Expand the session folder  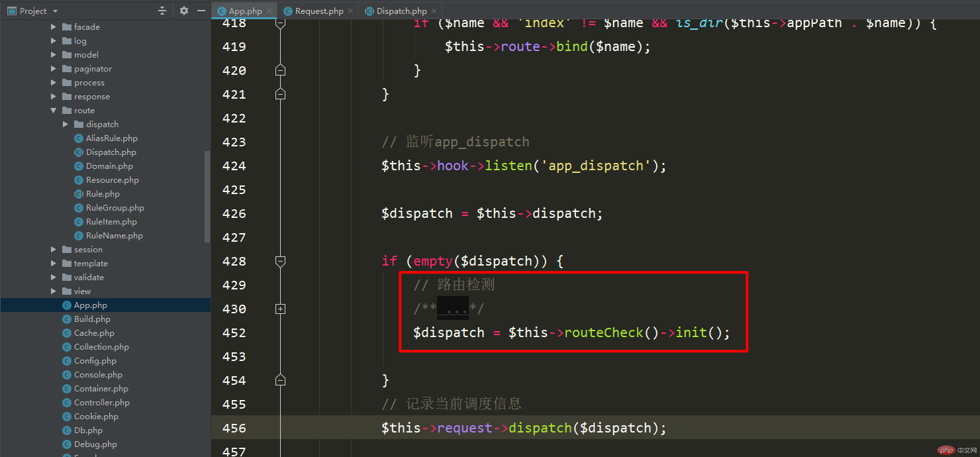tap(54, 250)
